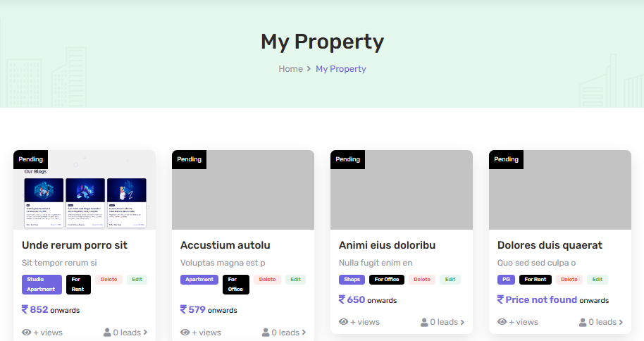This screenshot has width=644, height=341.
Task: Delete the Unde rerum porro sit property
Action: [109, 280]
